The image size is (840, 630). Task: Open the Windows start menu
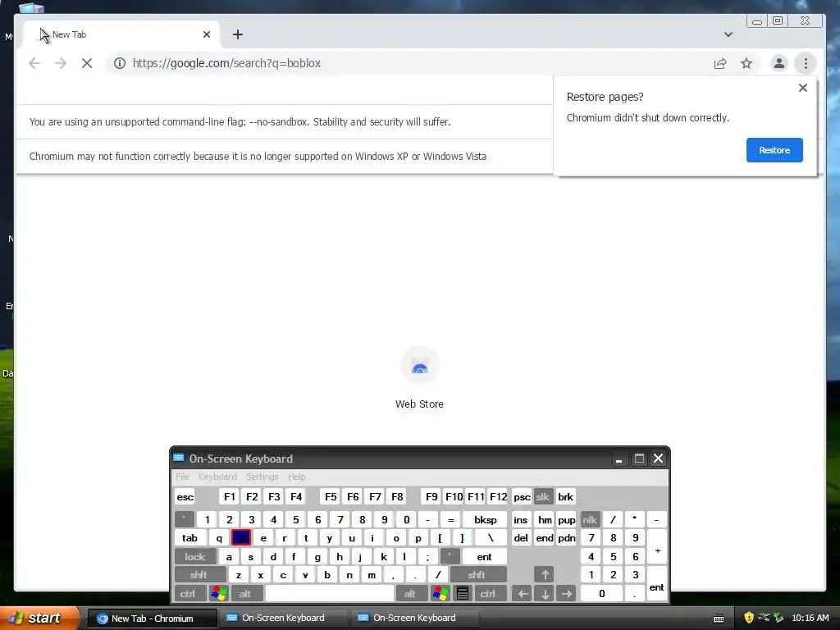pos(39,618)
